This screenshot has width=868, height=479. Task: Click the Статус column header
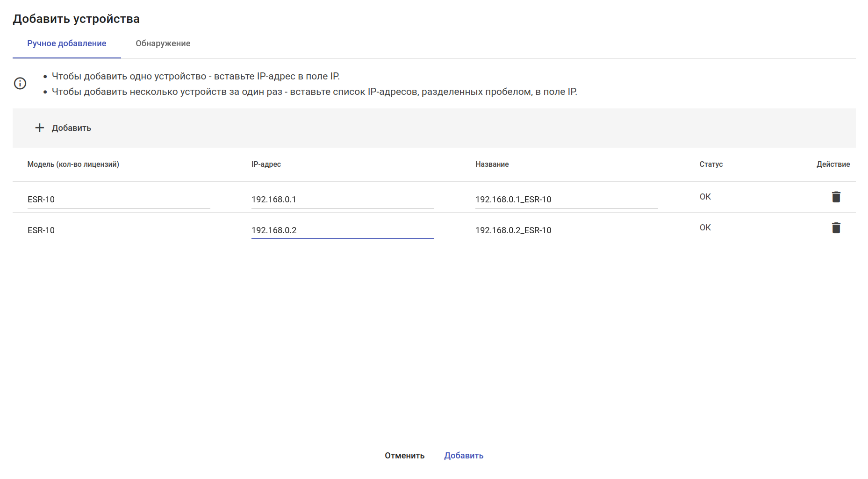[x=711, y=164]
